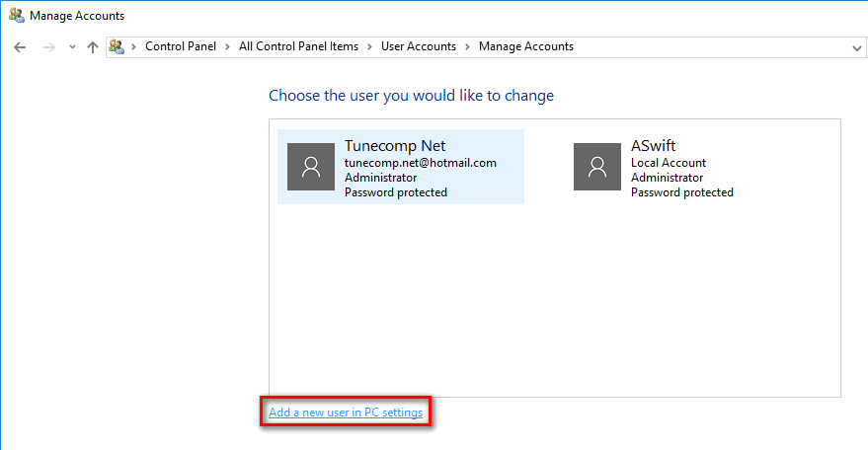Click the Manage Accounts title bar icon
The width and height of the screenshot is (868, 450).
point(17,16)
